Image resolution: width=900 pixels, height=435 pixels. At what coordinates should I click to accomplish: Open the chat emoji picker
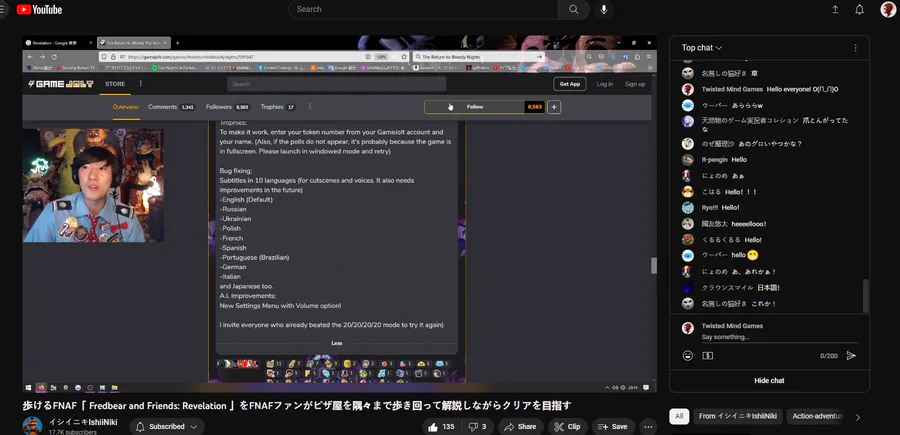(688, 356)
